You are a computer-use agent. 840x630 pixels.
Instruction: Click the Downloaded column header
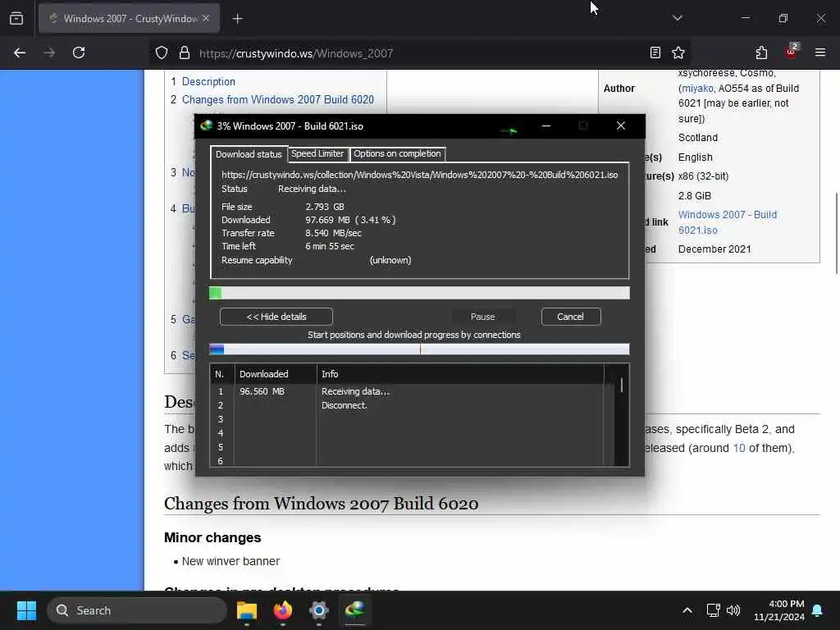pyautogui.click(x=276, y=374)
